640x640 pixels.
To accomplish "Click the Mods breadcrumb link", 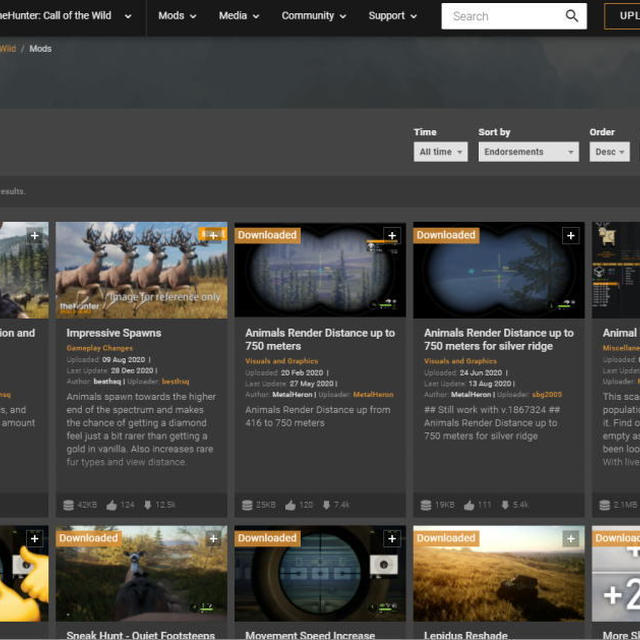I will click(40, 49).
